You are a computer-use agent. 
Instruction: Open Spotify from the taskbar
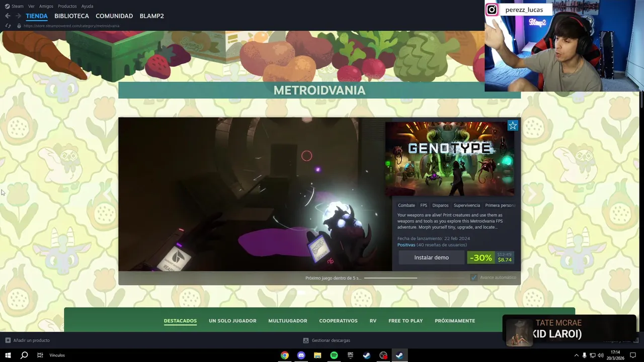(334, 355)
